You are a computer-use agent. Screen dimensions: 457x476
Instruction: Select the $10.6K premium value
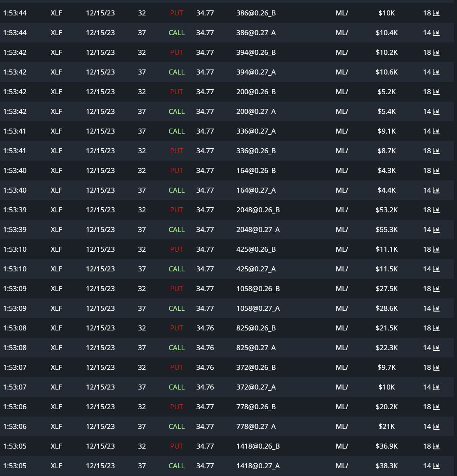click(x=387, y=72)
